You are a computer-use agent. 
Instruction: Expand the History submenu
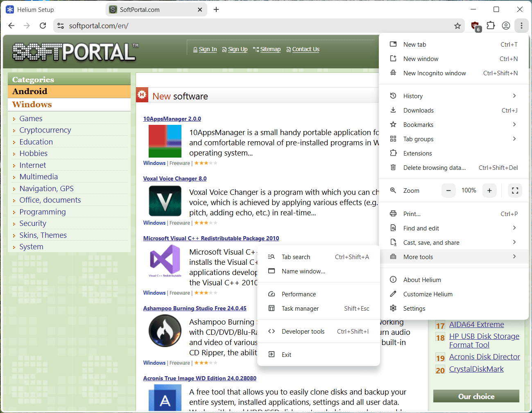pos(453,96)
